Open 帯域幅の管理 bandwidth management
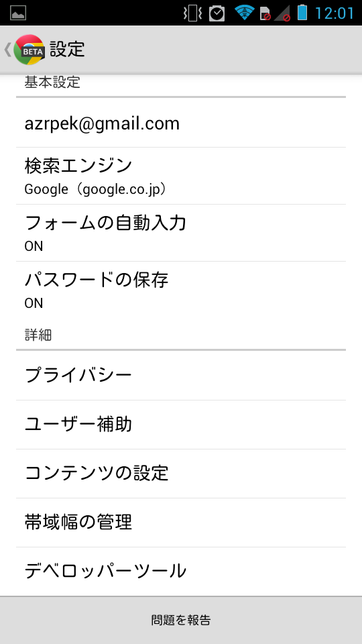Screen dimensions: 362x644 pos(181,523)
